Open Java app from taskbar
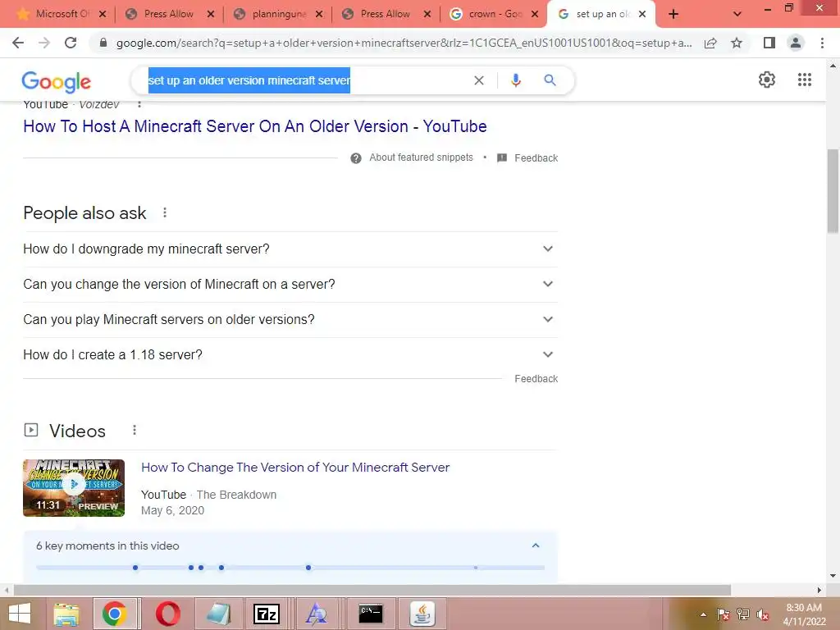 [x=422, y=614]
